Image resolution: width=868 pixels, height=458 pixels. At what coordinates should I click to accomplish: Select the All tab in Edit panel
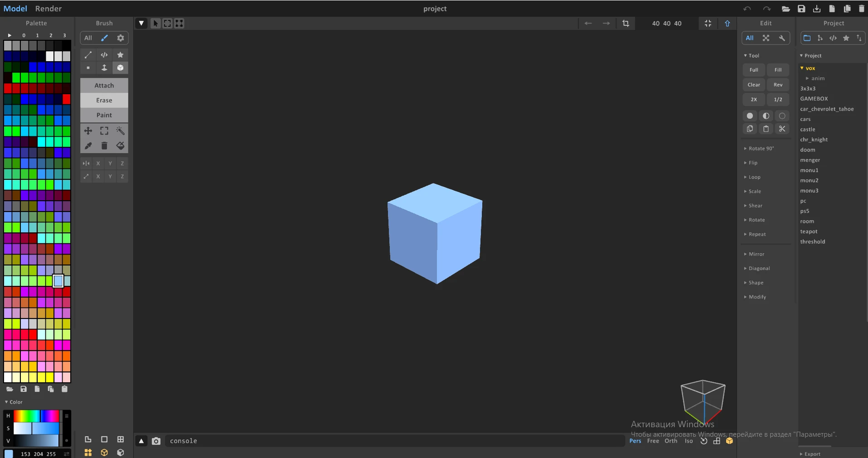[x=750, y=38]
